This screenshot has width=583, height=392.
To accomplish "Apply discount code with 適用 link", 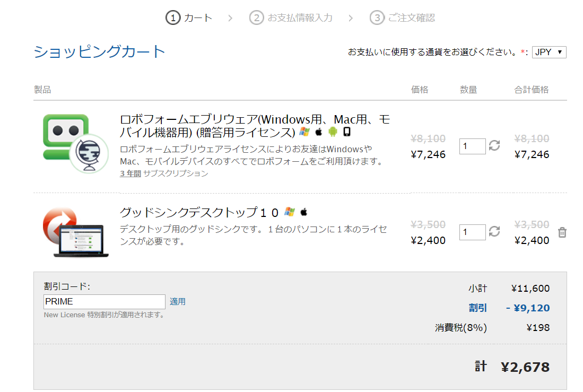I will point(177,302).
